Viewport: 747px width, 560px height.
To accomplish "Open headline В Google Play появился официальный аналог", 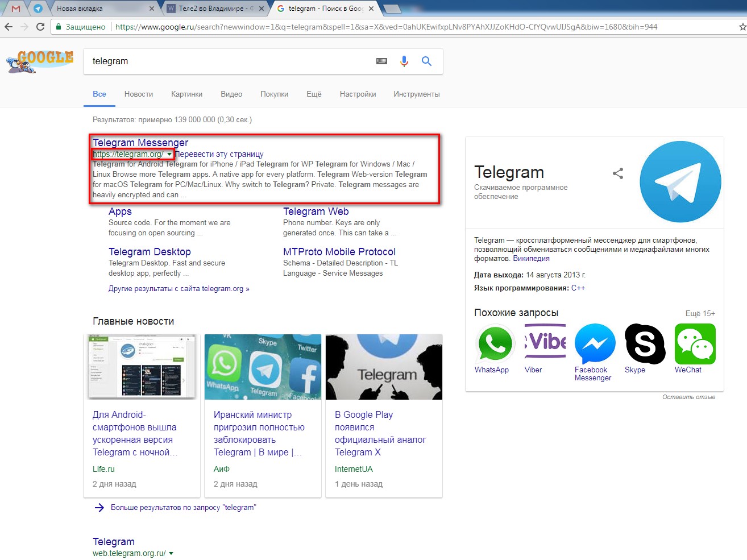I will tap(380, 433).
